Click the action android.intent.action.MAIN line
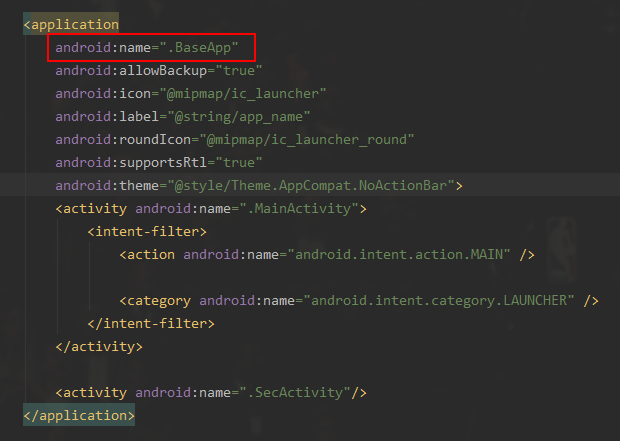The height and width of the screenshot is (441, 620). [327, 254]
